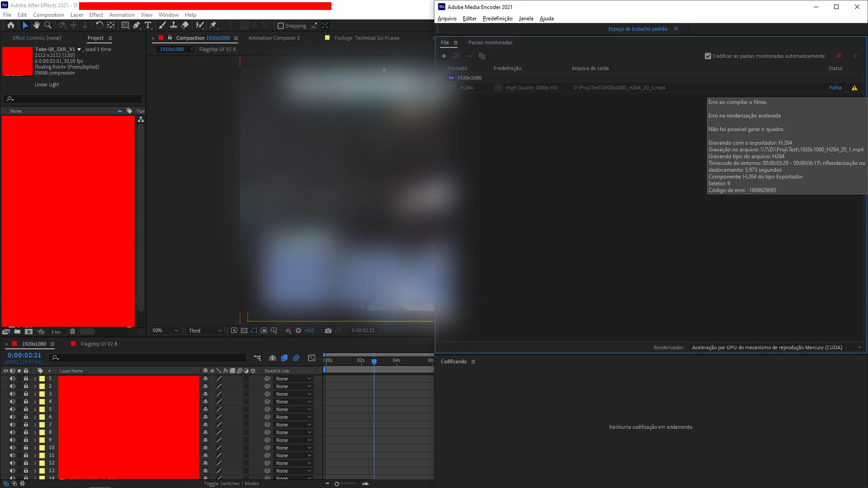Toggle lock on layer 3

[26, 394]
